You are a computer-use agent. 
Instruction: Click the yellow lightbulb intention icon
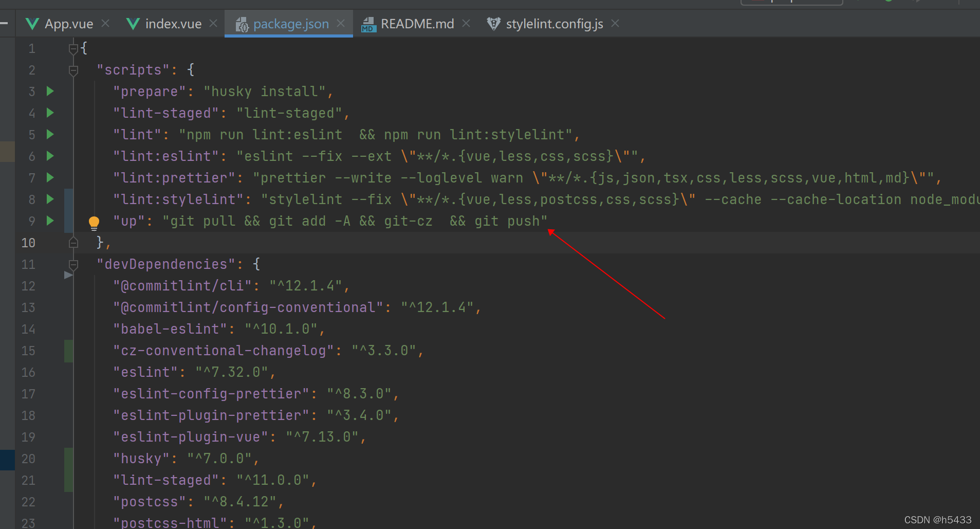pos(94,223)
